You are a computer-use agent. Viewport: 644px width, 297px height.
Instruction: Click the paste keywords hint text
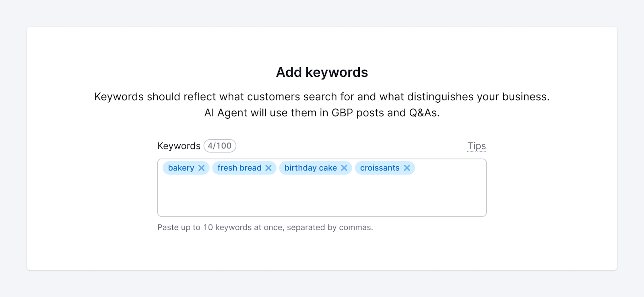pos(265,227)
